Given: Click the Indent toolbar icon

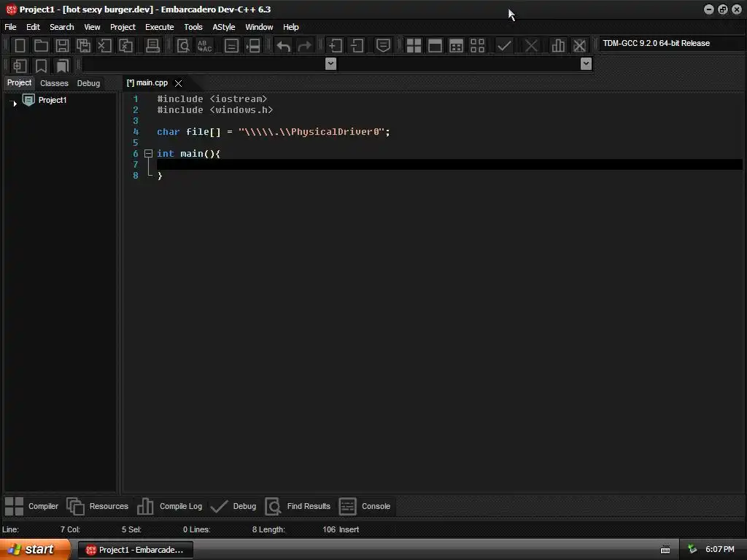Looking at the screenshot, I should coord(336,46).
